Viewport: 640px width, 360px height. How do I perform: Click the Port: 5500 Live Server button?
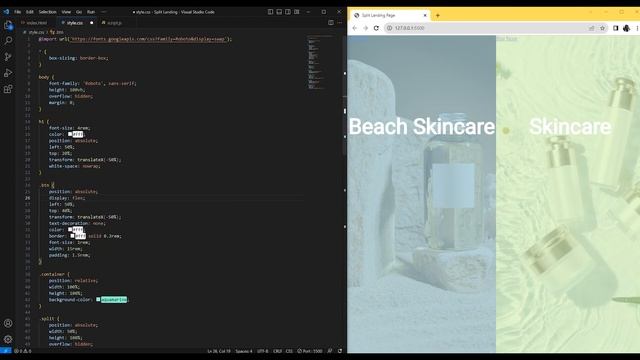(310, 351)
